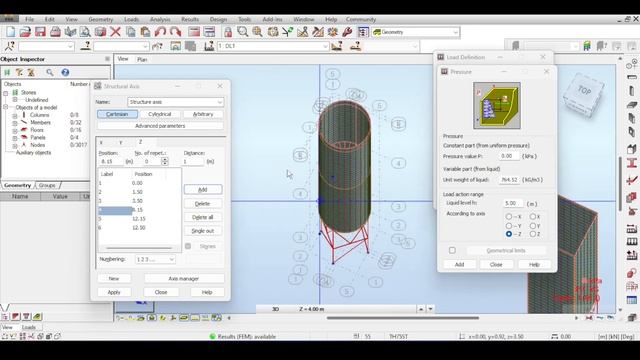Click the Zoom all magnifier icon
The height and width of the screenshot is (360, 640).
[x=258, y=32]
